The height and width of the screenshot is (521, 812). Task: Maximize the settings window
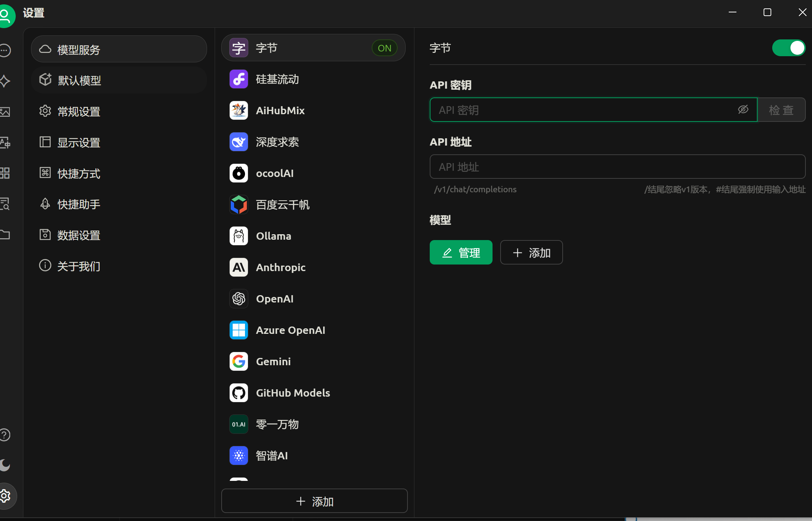(x=767, y=12)
